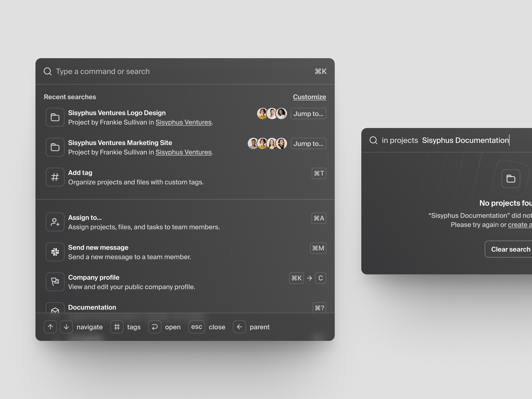
Task: Click the esc close button in footer
Action: (x=196, y=327)
